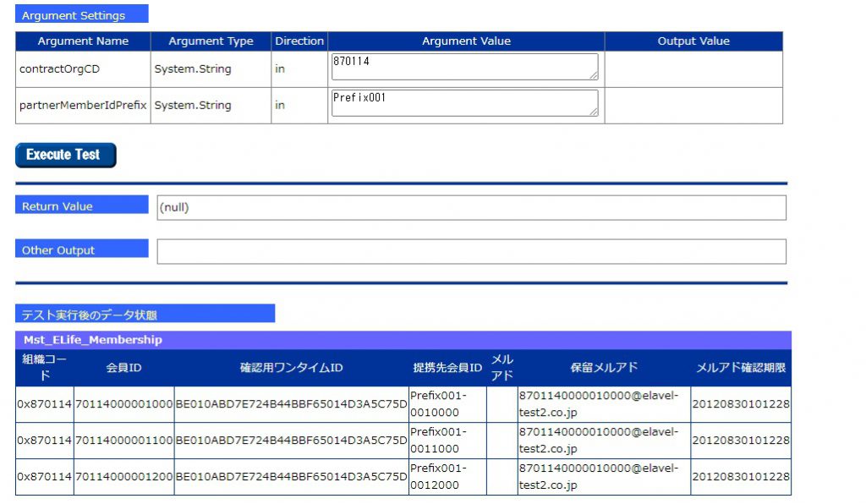Click 0x870114 in the 70114000001100 row

pos(44,441)
